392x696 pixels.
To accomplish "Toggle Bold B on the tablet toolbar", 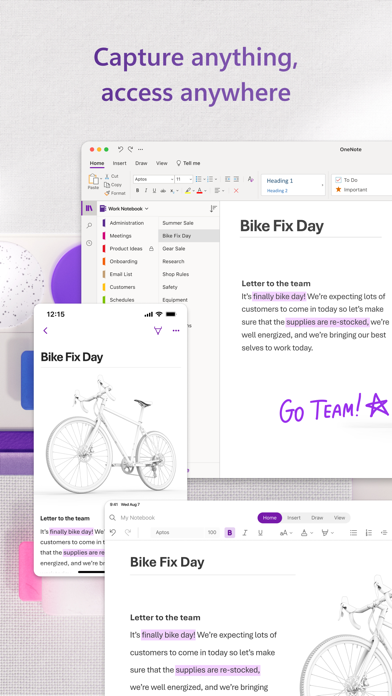I will [230, 533].
